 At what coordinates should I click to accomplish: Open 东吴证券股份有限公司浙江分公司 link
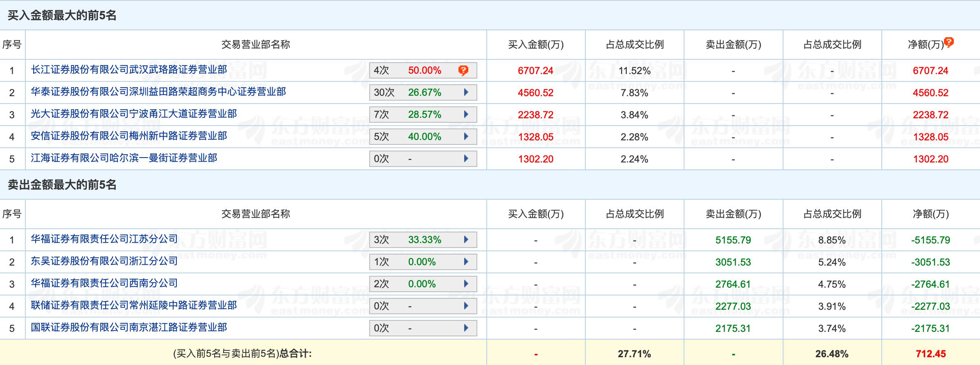point(104,261)
